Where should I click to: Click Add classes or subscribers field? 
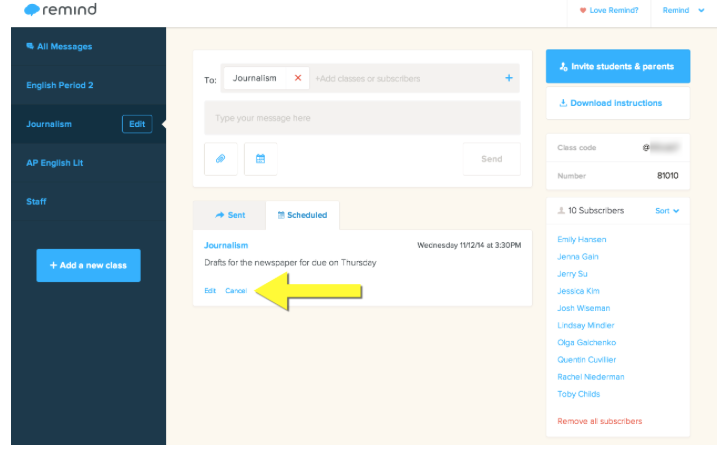coord(368,79)
